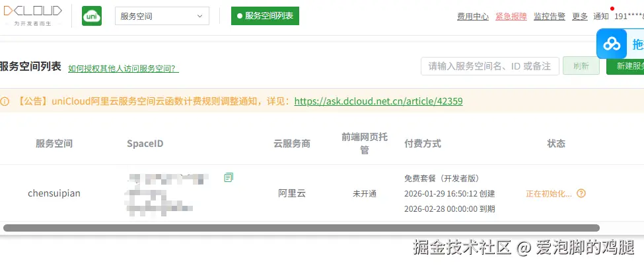The image size is (644, 266).
Task: Open 紧急报障 link
Action: click(x=511, y=17)
